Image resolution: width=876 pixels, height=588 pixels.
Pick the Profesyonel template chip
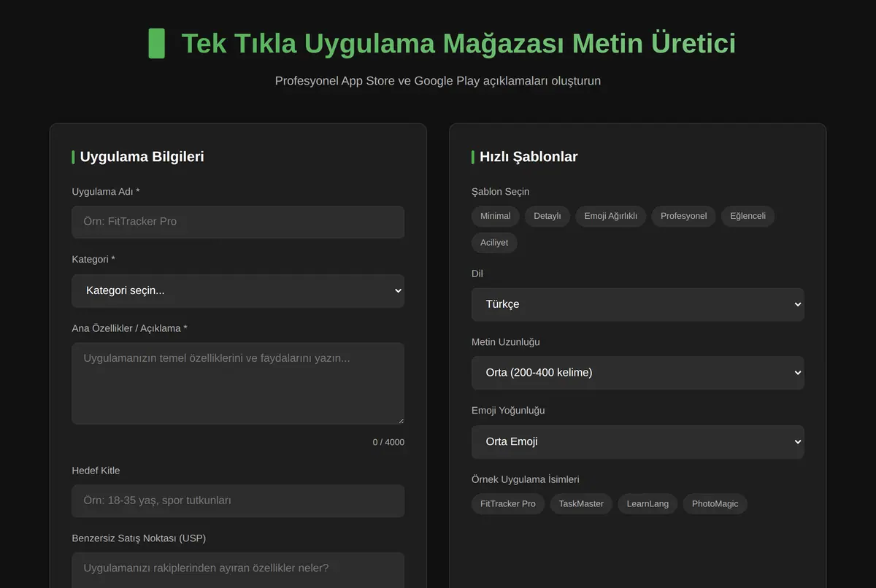pyautogui.click(x=684, y=216)
